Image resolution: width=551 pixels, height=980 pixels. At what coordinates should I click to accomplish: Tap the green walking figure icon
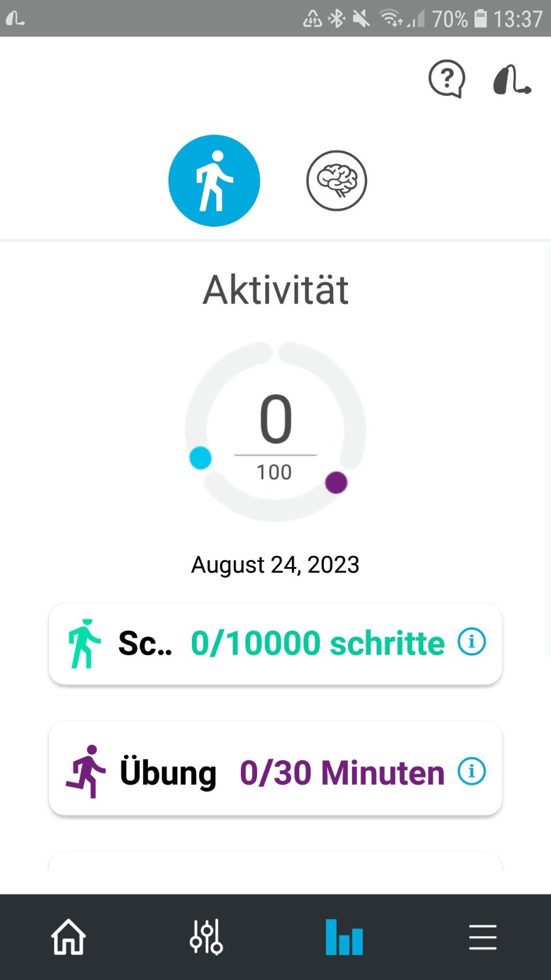[x=85, y=644]
